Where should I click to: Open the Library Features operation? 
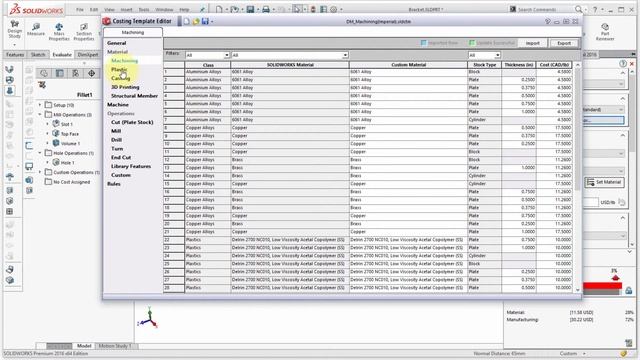131,167
